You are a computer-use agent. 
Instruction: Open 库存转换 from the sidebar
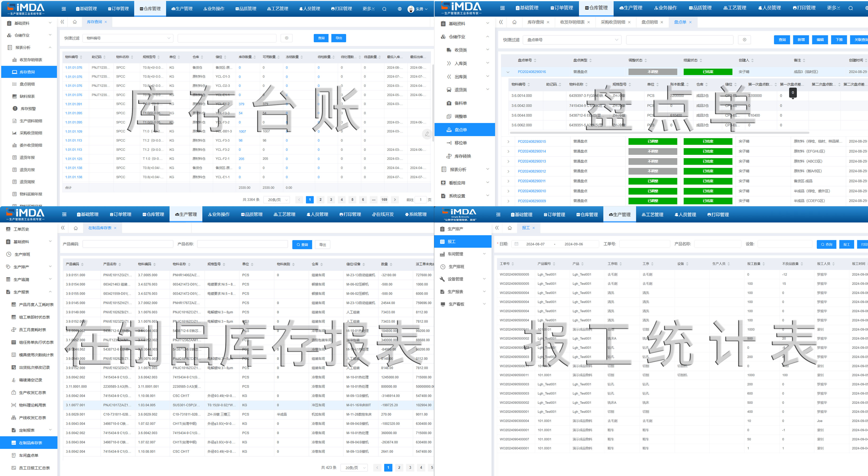pos(462,156)
